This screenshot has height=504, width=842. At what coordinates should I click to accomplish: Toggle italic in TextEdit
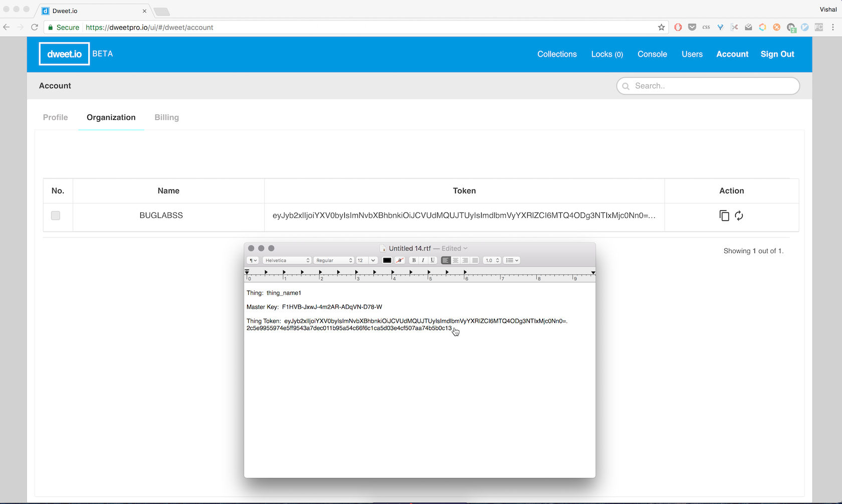click(x=423, y=261)
